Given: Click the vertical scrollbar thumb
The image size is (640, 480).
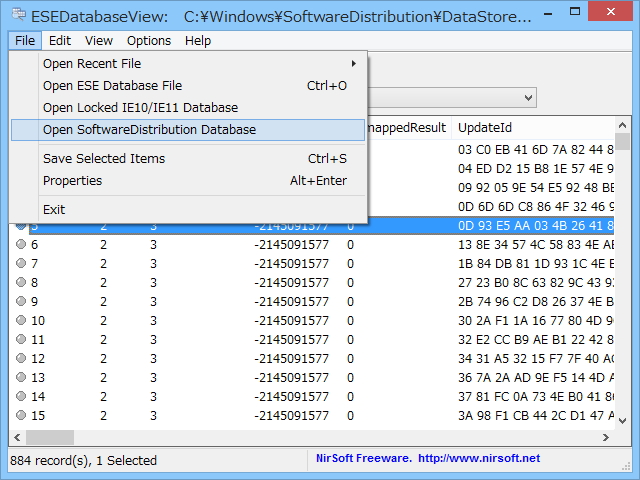Looking at the screenshot, I should coord(622,142).
